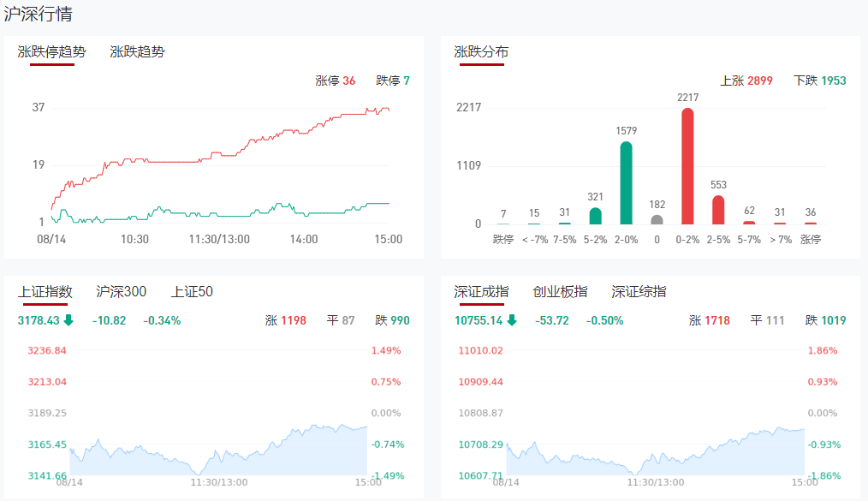Switch to the 涨跌趋势 tab
Image resolution: width=868 pixels, height=501 pixels.
point(137,51)
